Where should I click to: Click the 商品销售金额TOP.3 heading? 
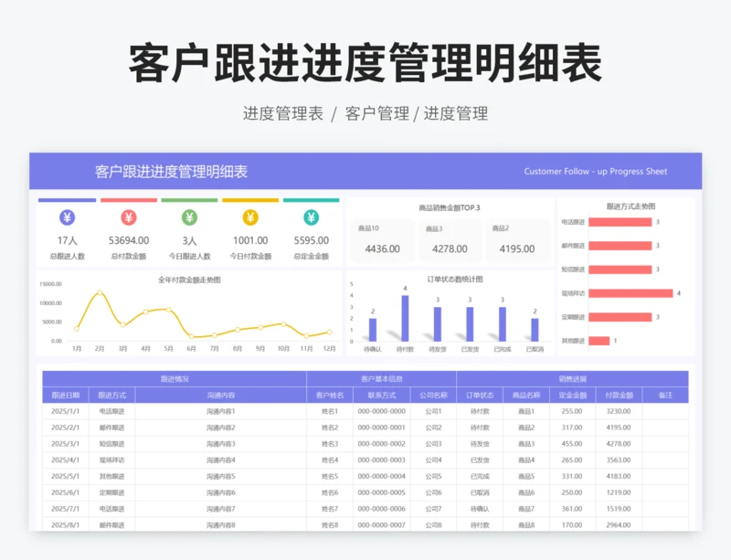(450, 207)
